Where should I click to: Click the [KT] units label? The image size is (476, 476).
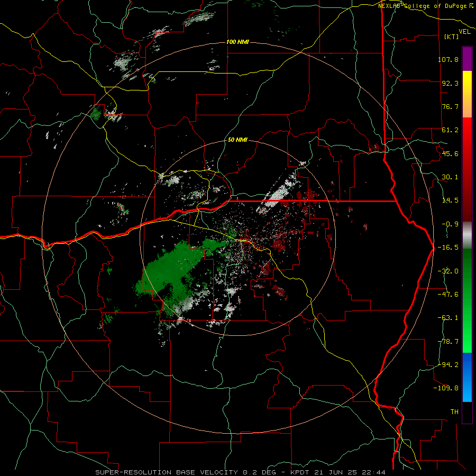click(451, 36)
